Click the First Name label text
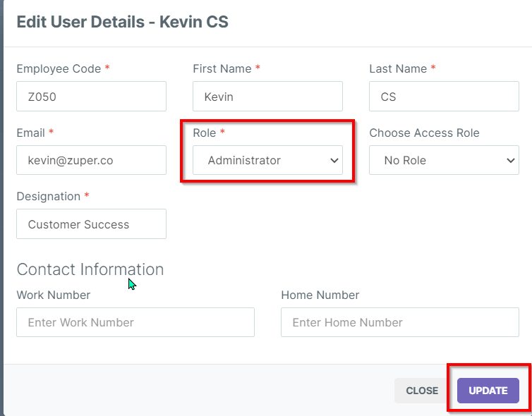532x416 pixels. [222, 68]
